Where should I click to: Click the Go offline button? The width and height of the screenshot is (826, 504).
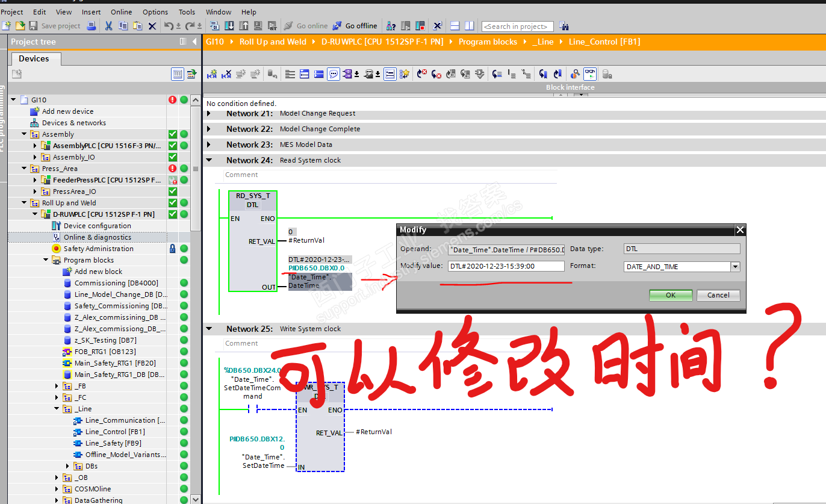(x=355, y=26)
